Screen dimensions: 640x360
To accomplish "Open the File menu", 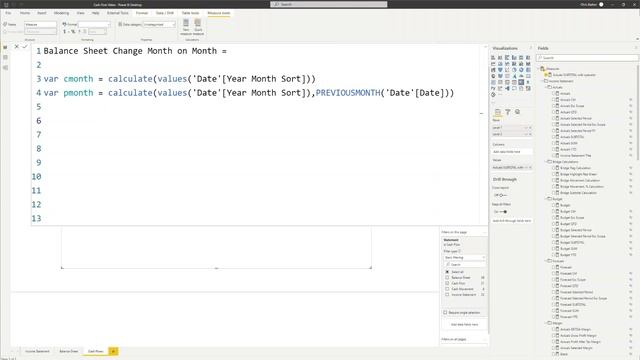I will click(8, 13).
